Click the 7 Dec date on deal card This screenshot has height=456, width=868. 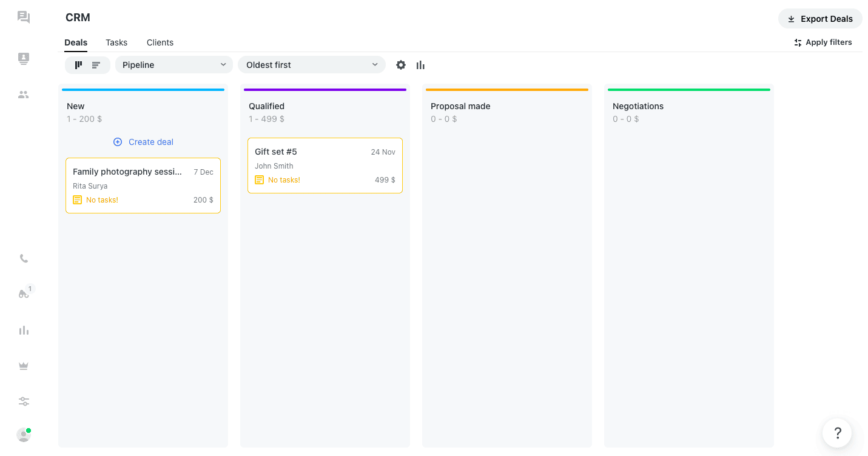point(204,172)
